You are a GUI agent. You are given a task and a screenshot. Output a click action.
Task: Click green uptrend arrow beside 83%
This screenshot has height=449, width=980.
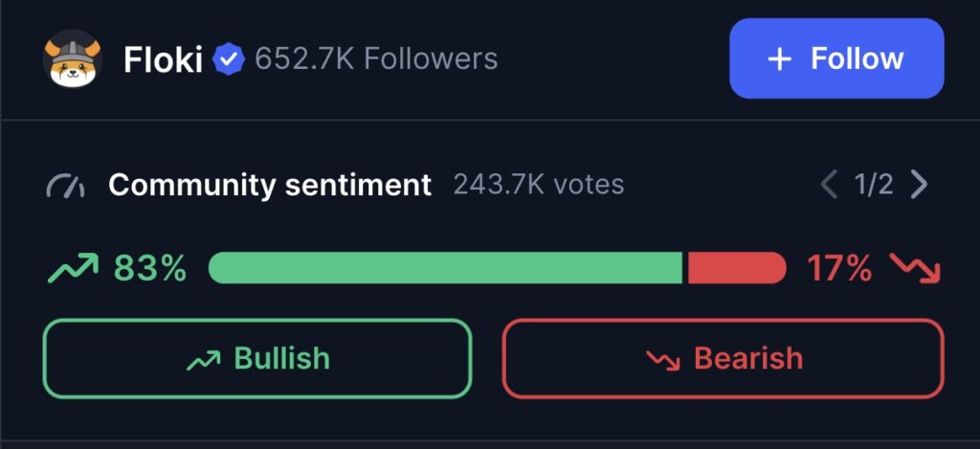[72, 269]
